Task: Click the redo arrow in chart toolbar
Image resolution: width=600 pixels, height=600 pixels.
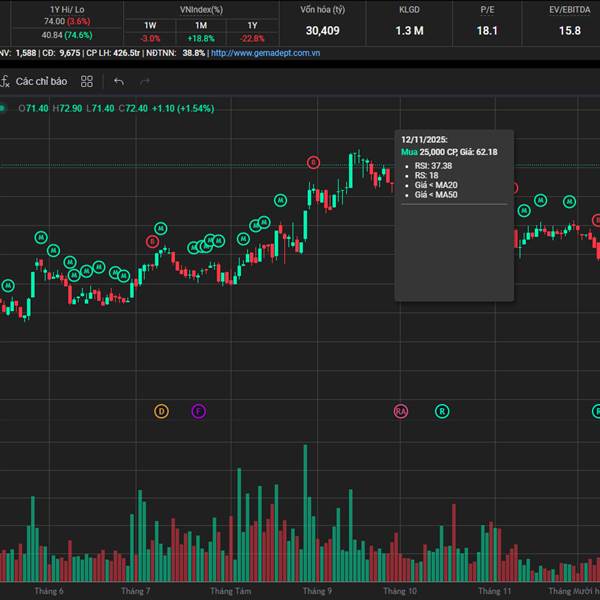Action: 146,81
